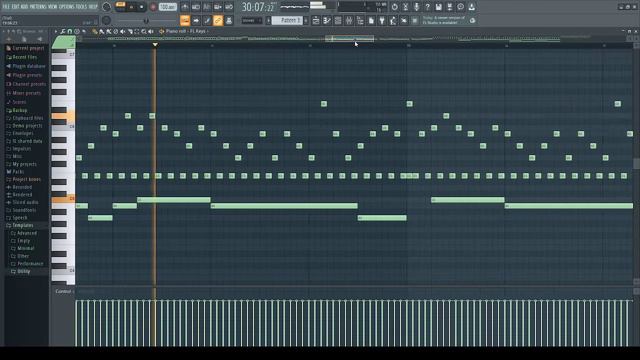The height and width of the screenshot is (360, 640).
Task: Click the View playlist shortcut icon
Action: [316, 20]
